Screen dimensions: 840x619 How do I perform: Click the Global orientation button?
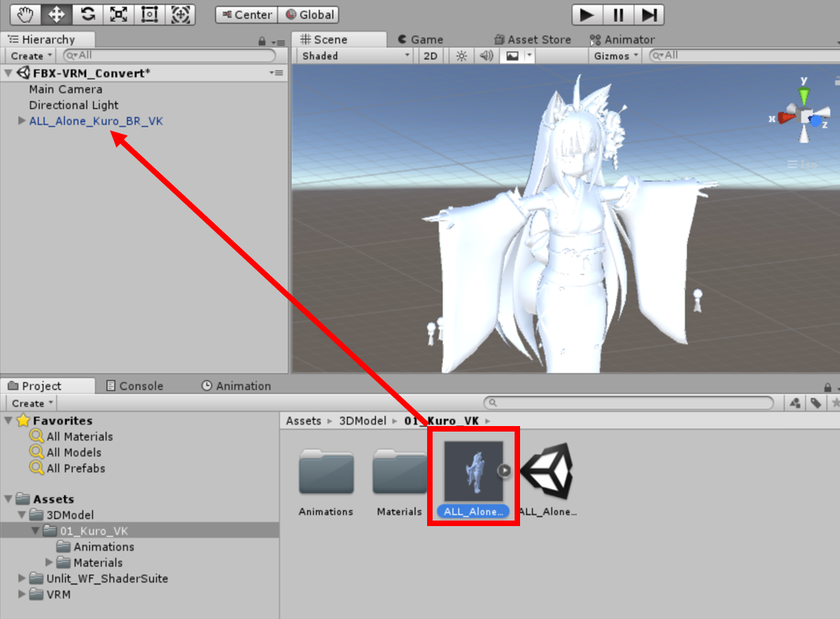[310, 14]
